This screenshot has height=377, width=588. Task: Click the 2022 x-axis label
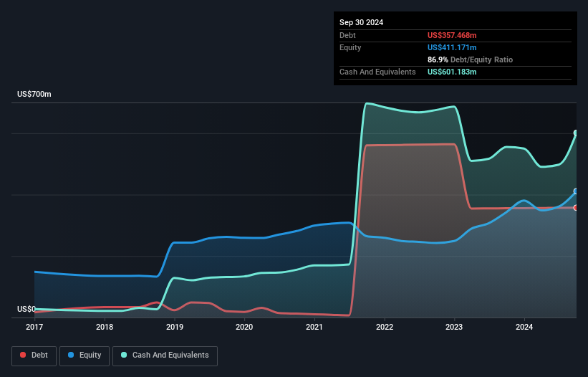(x=385, y=327)
